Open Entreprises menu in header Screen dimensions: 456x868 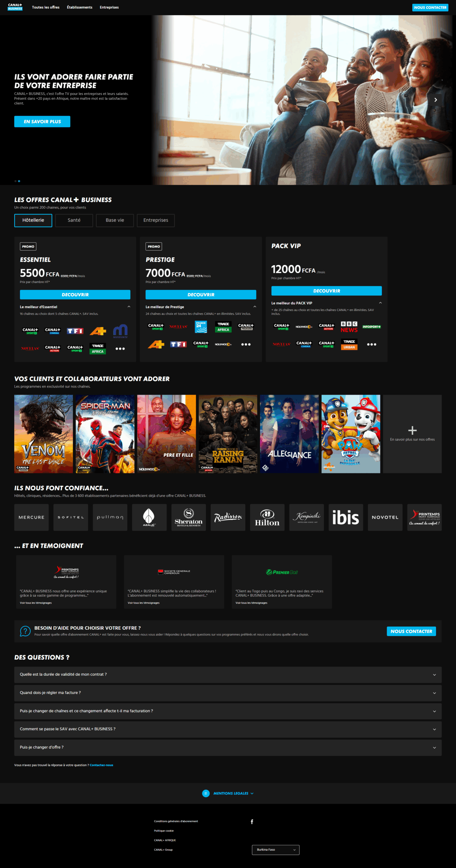tap(109, 7)
